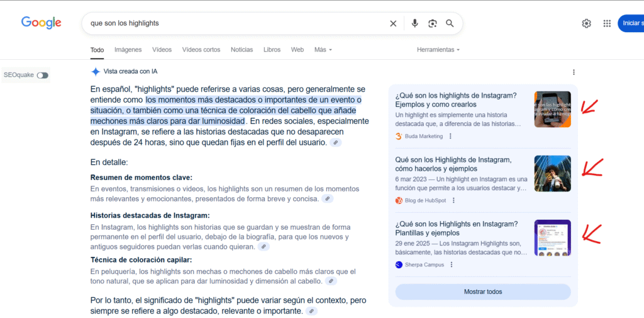Click the 'En detalle:' heading
The image size is (644, 318).
point(109,162)
